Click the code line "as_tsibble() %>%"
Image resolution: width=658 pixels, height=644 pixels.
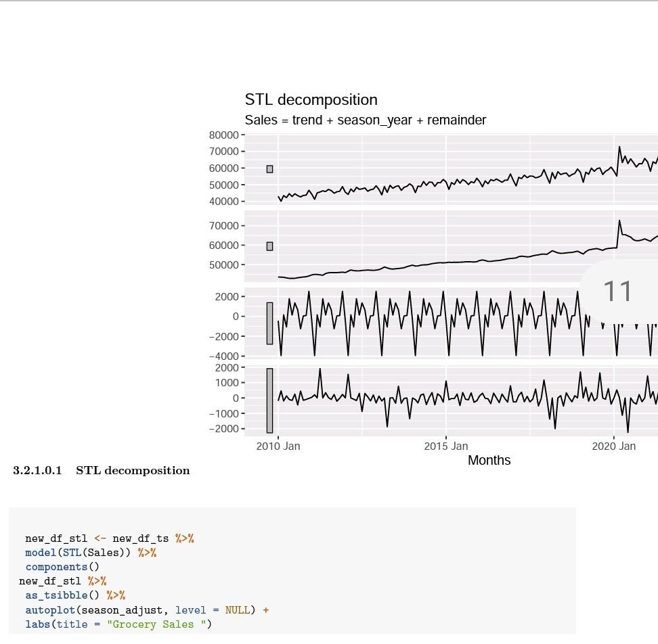75,595
